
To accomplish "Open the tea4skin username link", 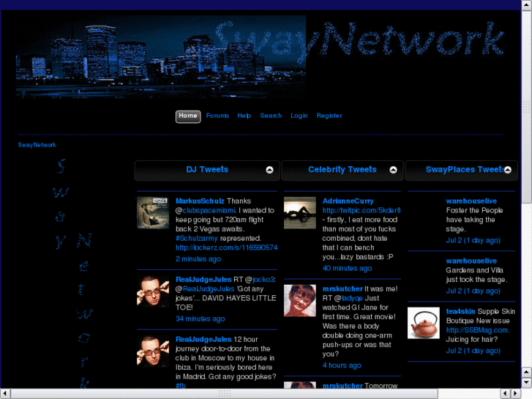I will 460,311.
